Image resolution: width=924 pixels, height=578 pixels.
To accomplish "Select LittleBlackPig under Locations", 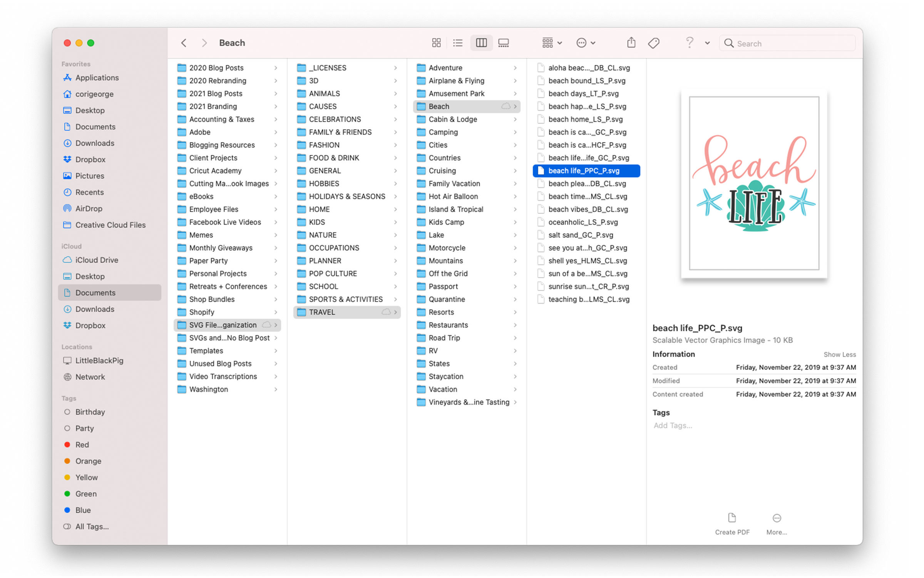I will (x=99, y=361).
